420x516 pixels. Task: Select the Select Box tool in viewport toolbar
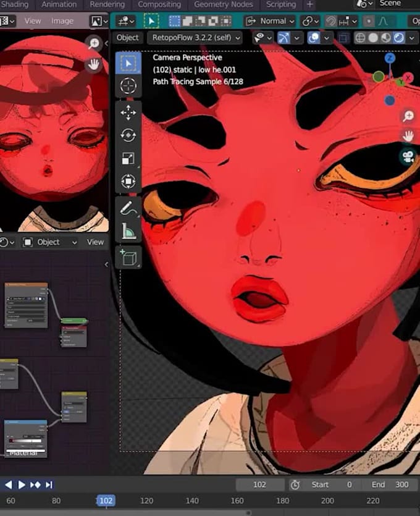pos(128,63)
